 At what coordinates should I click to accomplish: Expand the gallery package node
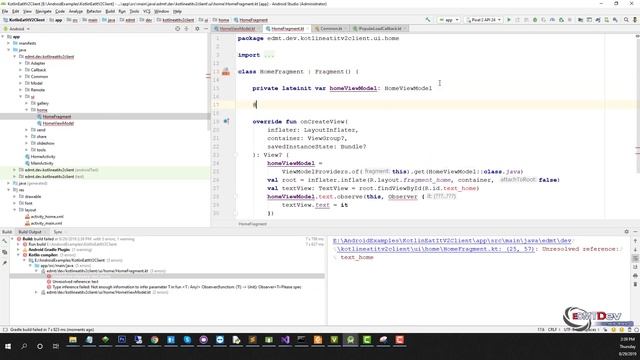[27, 103]
